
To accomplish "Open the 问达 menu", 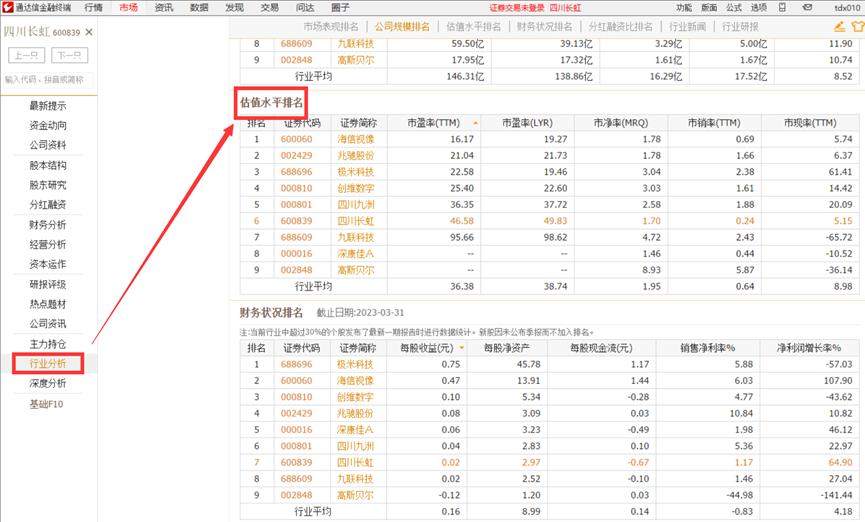I will [x=305, y=8].
